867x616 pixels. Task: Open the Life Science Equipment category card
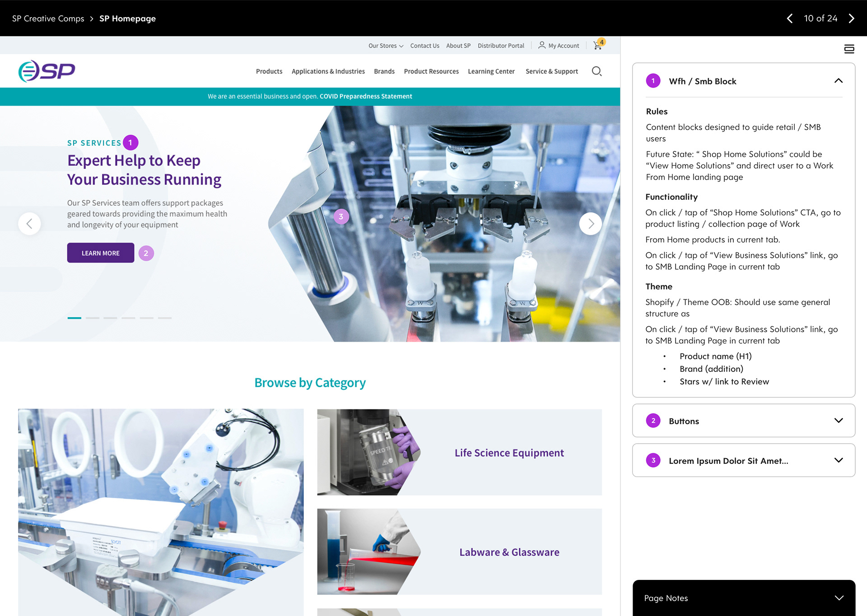[459, 452]
